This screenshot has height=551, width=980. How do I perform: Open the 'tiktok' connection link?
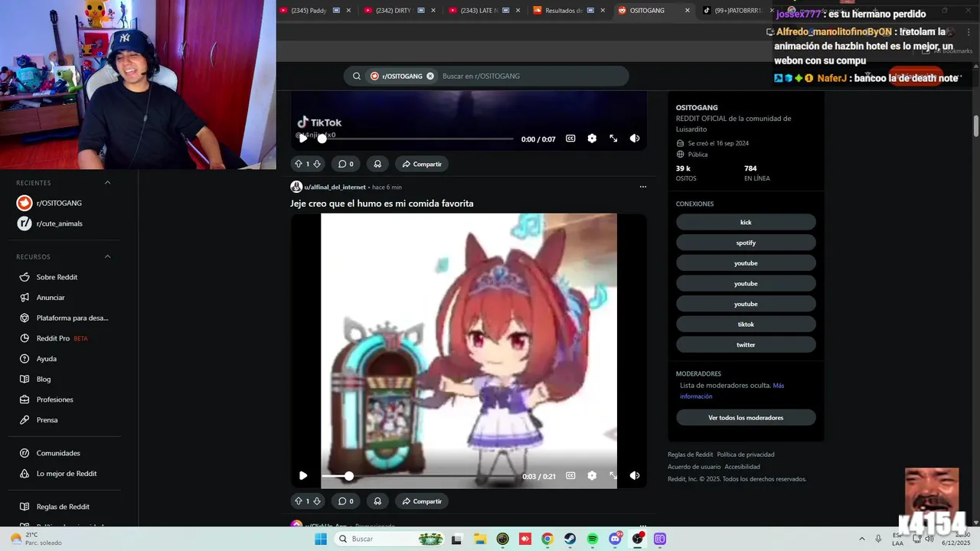746,324
